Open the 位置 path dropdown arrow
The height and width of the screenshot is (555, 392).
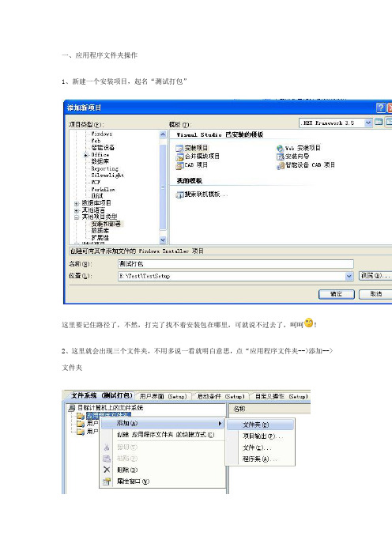[x=349, y=276]
